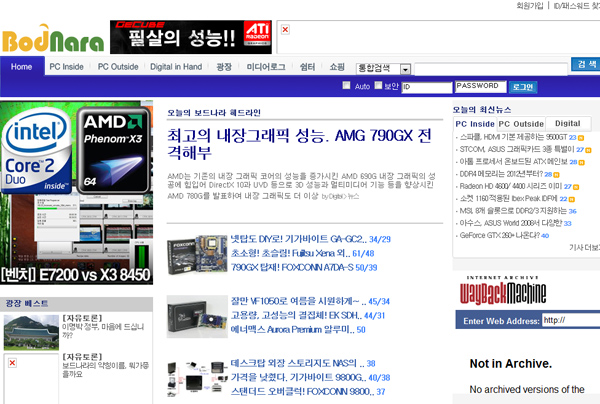Switch to the PC Inside news tab
This screenshot has width=600, height=404.
coord(475,124)
